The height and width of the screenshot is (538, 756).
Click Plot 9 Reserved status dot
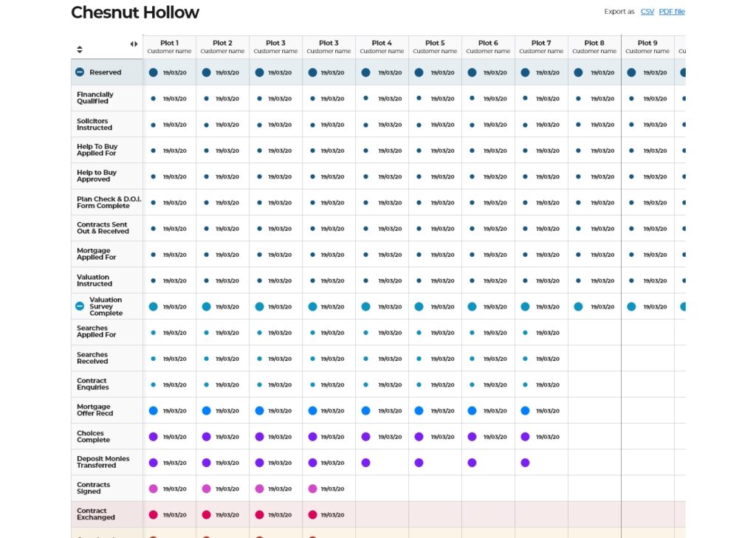tap(631, 72)
